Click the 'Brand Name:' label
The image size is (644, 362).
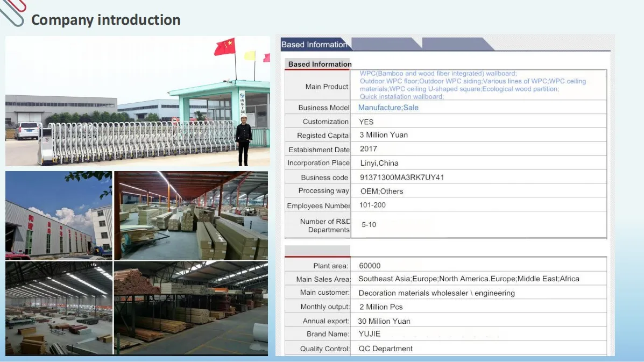pyautogui.click(x=328, y=334)
